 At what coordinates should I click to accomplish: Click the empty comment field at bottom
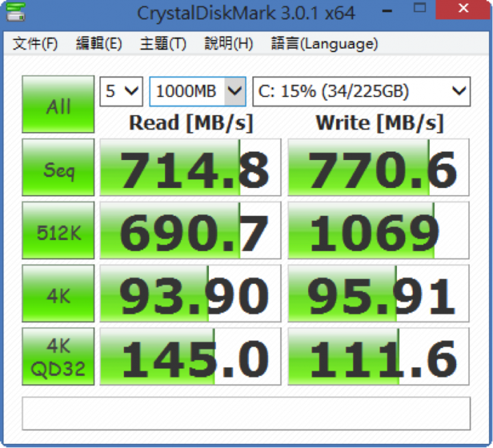(246, 413)
